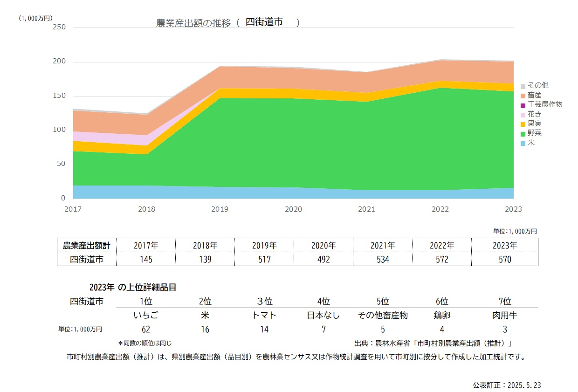
Task: Click the 花き pink legend marker
Action: pos(523,114)
